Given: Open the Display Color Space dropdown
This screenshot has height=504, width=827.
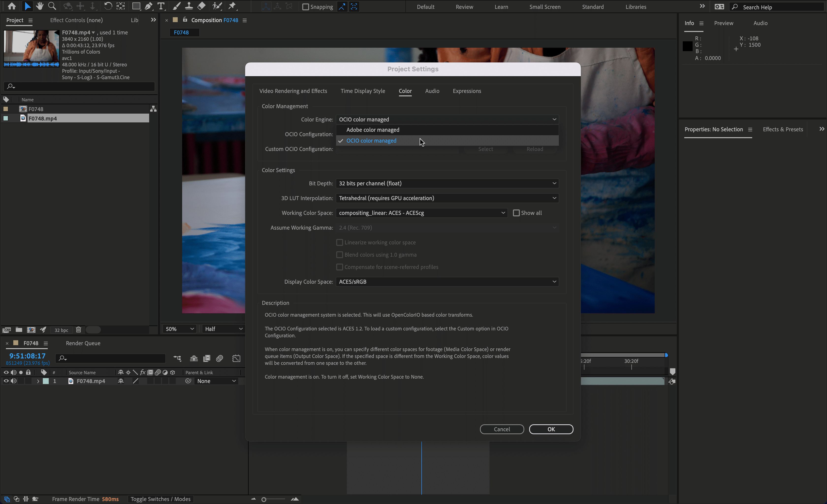Looking at the screenshot, I should [x=447, y=282].
